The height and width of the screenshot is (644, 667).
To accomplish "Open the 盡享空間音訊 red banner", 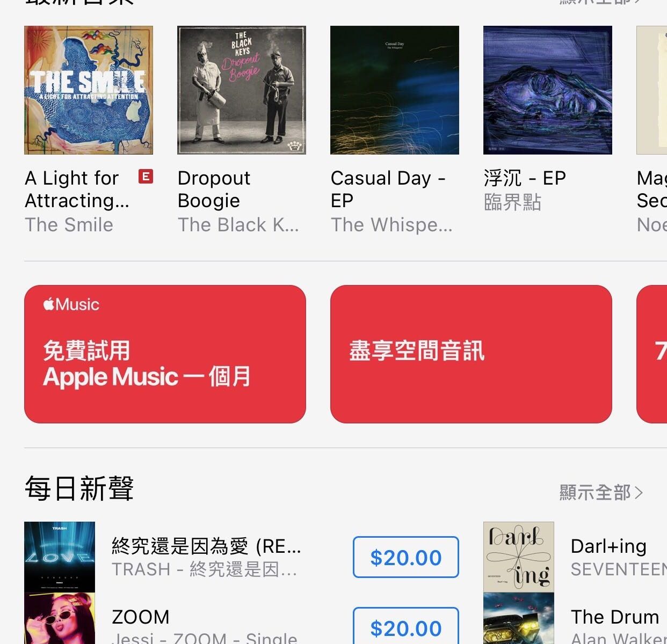I will [471, 354].
